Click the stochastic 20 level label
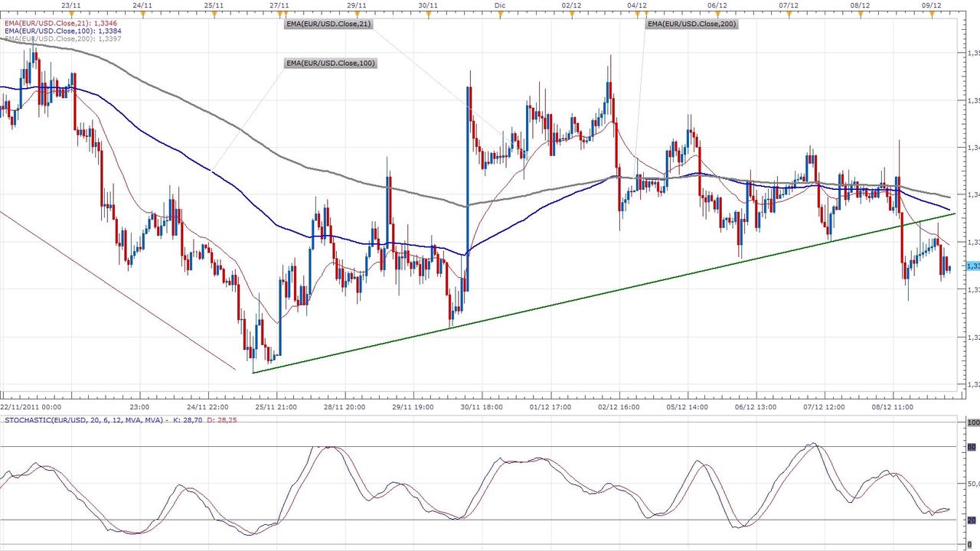 click(x=972, y=520)
